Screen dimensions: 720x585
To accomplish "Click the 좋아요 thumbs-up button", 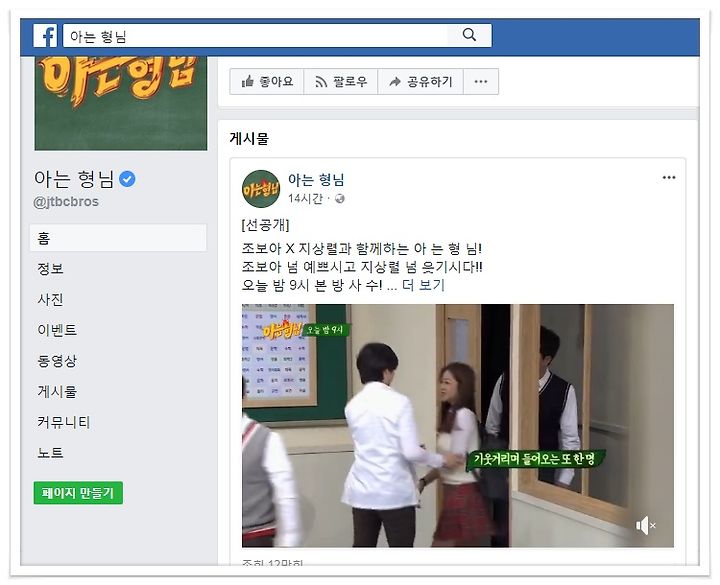I will [267, 82].
